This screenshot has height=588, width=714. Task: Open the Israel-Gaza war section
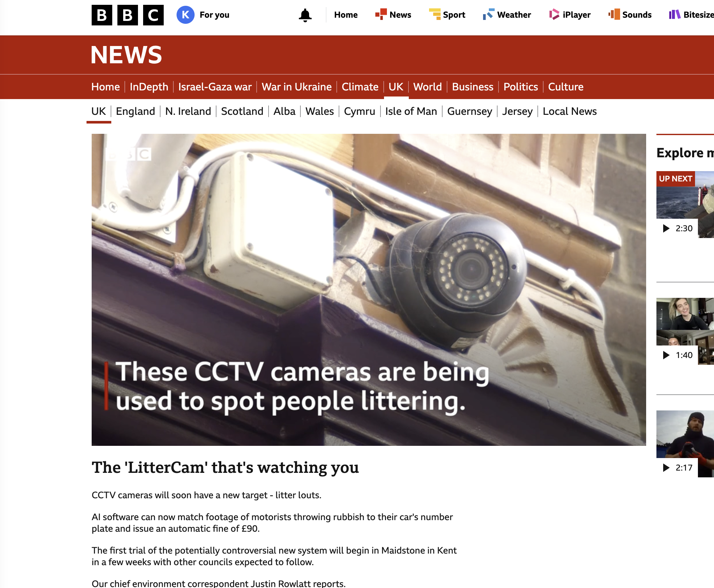pos(215,87)
